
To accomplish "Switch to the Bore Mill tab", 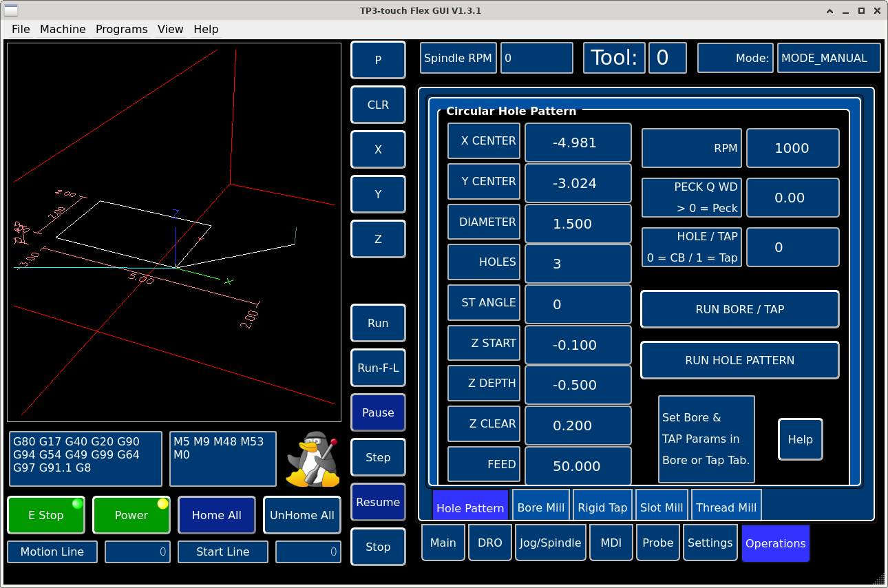I will pos(540,507).
